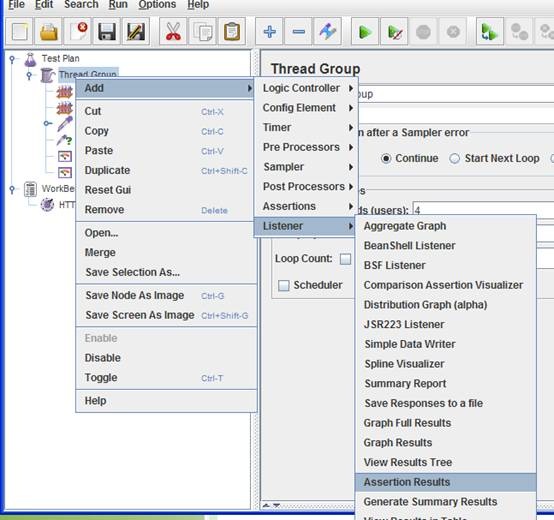The image size is (554, 520).
Task: Choose Save Node As Image
Action: [166, 296]
